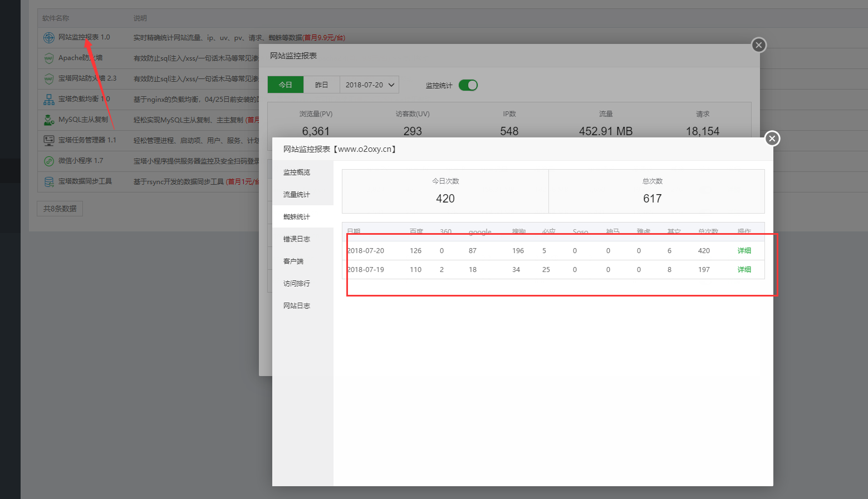Click 详细 for the 2018-07-19 row
The height and width of the screenshot is (499, 868).
coord(744,269)
